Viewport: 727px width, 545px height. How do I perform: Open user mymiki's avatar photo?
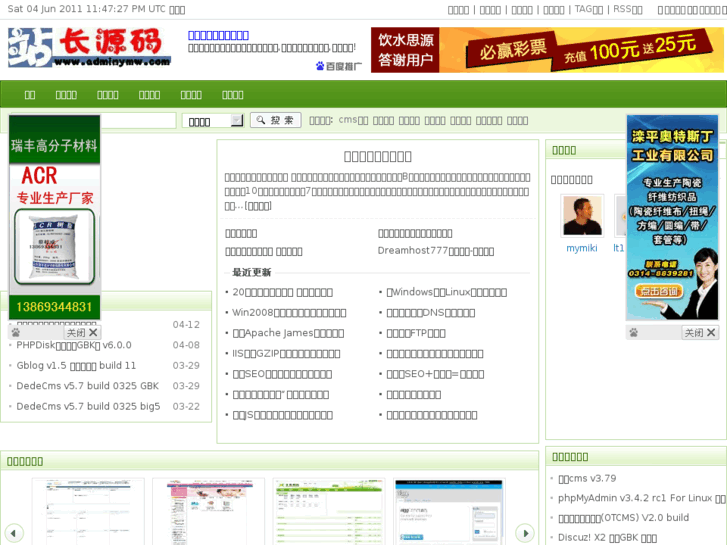pyautogui.click(x=582, y=216)
